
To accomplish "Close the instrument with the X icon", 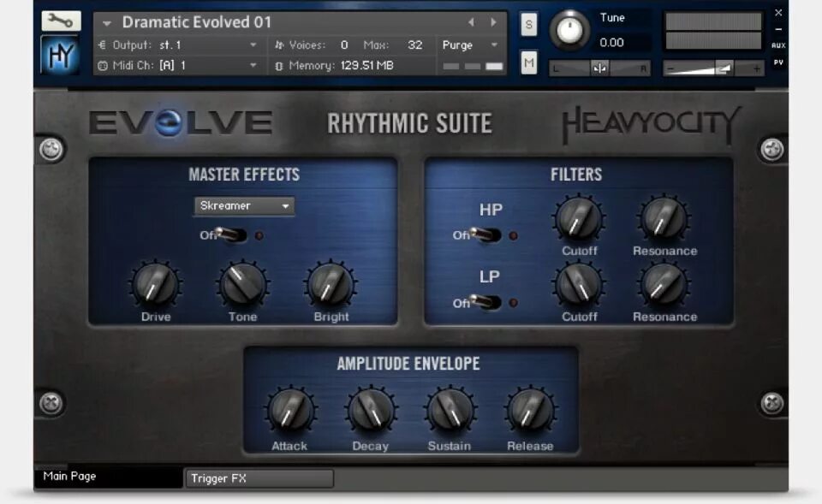I will 778,13.
